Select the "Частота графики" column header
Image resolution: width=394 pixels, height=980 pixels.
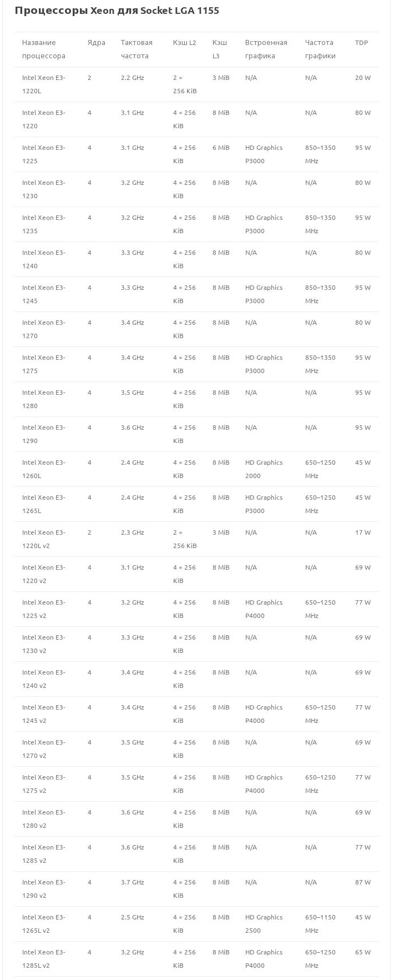tap(320, 49)
